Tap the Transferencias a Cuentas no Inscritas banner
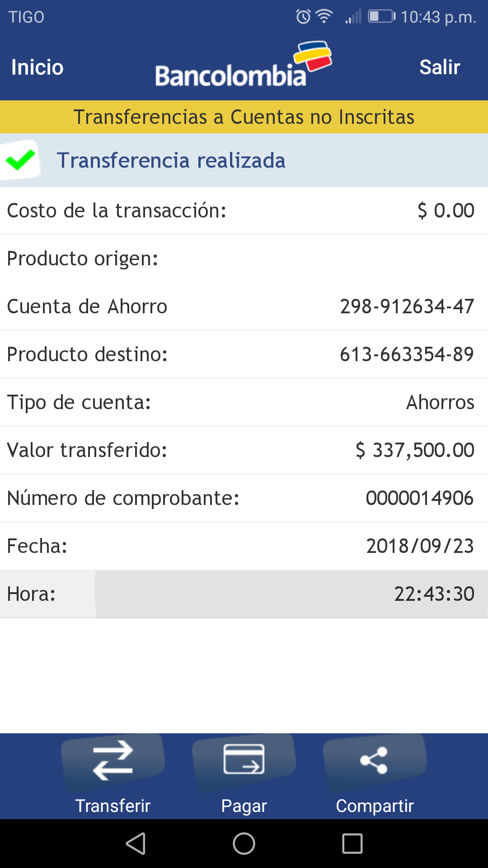 (244, 117)
